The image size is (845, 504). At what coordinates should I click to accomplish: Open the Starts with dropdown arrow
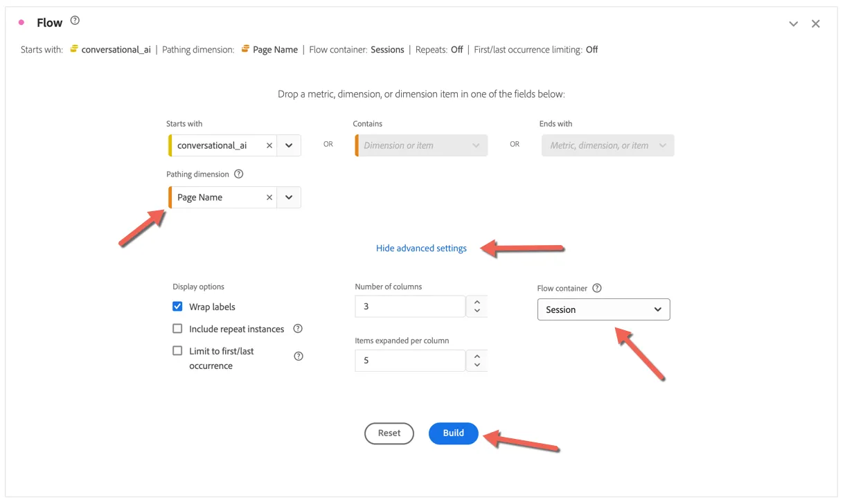point(289,145)
